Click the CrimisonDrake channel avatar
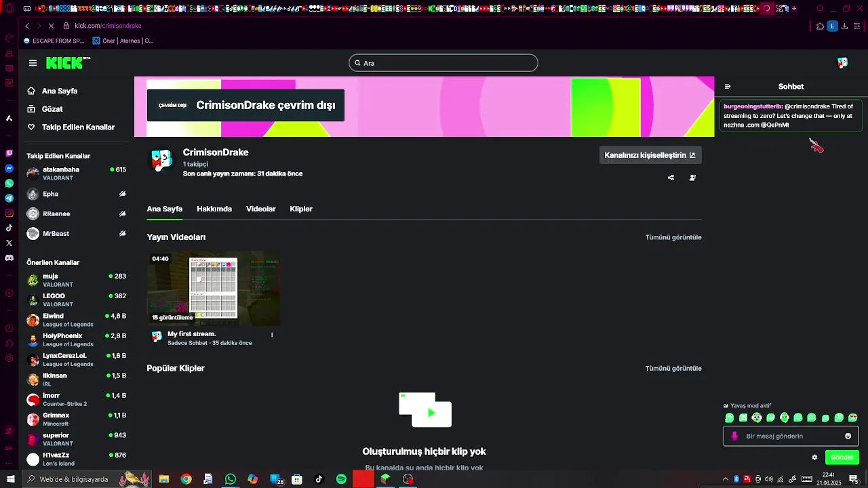Image resolution: width=868 pixels, height=488 pixels. point(161,160)
